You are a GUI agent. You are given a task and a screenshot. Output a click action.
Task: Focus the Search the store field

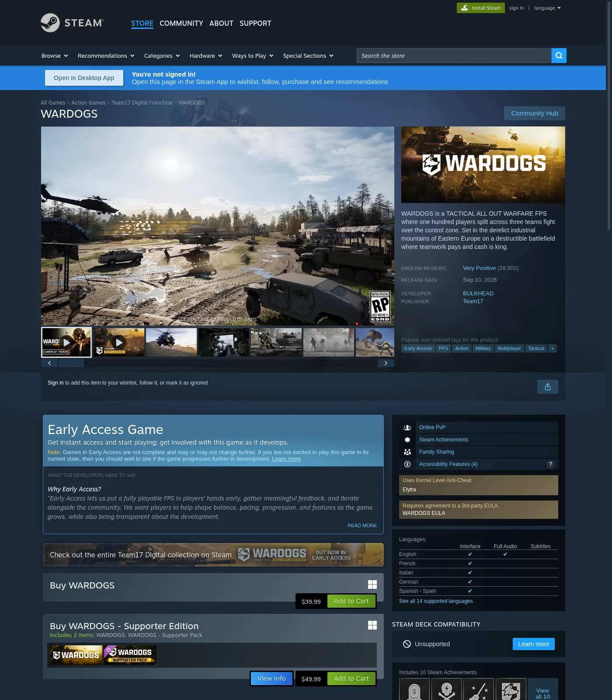(454, 56)
